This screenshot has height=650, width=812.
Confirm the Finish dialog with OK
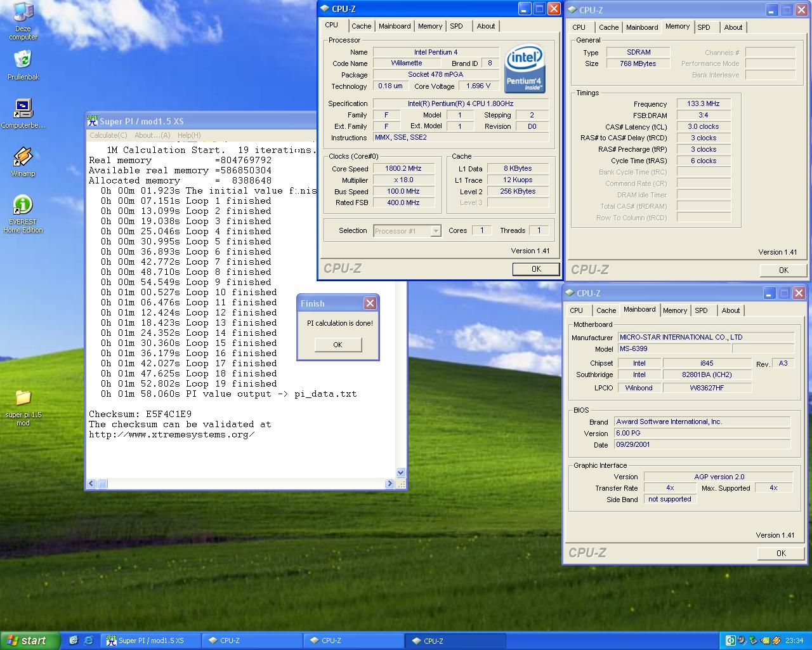coord(337,345)
